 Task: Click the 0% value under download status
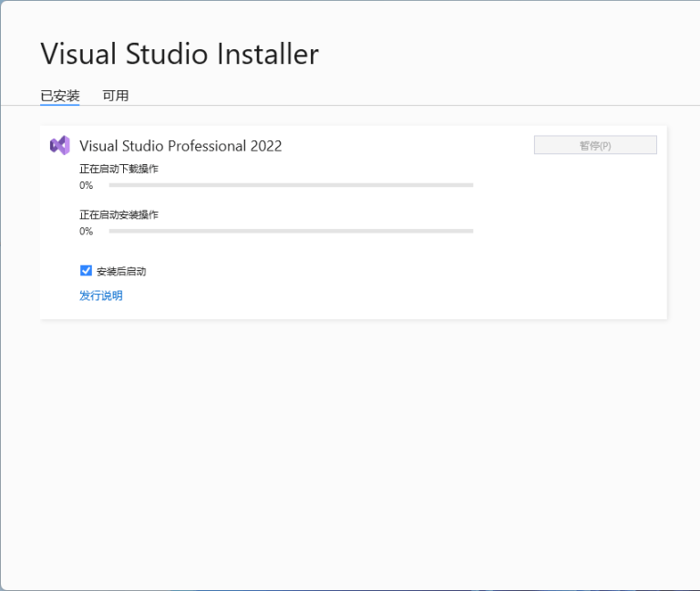(x=87, y=185)
